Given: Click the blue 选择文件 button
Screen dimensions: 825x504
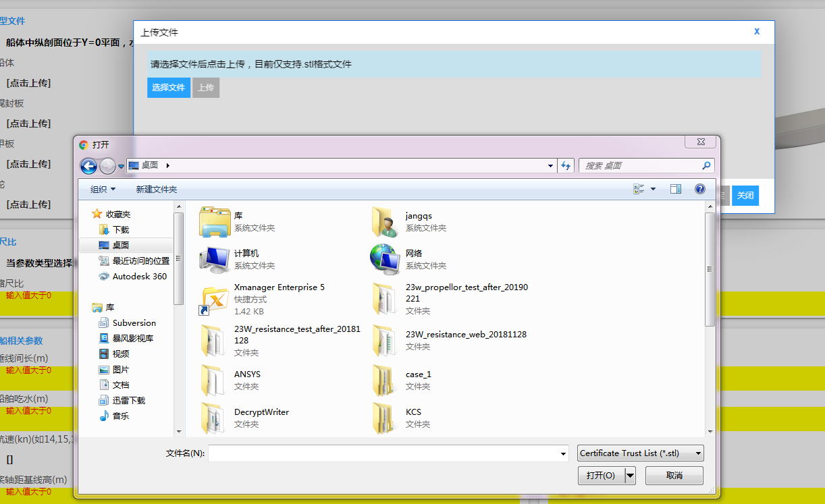Looking at the screenshot, I should pyautogui.click(x=168, y=88).
